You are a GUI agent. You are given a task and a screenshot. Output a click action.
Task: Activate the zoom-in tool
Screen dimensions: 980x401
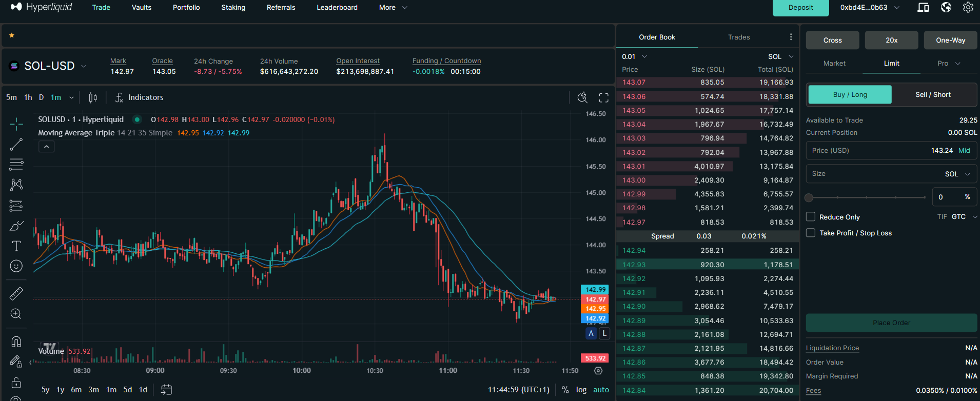coord(16,314)
